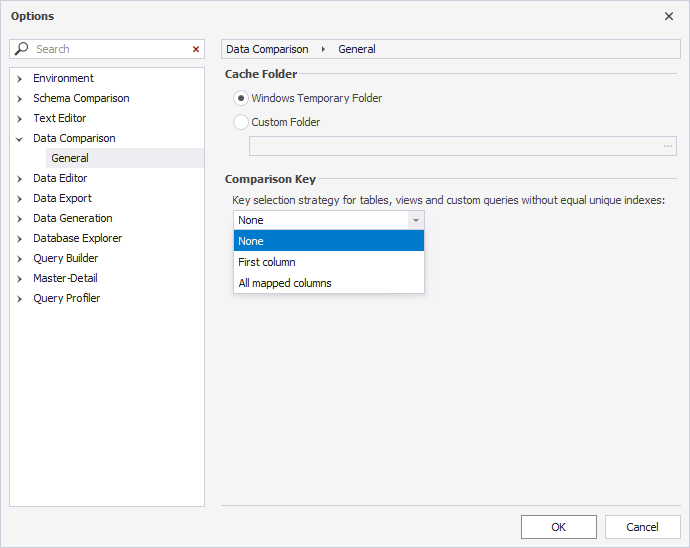Image resolution: width=690 pixels, height=548 pixels.
Task: Expand the Data Editor node
Action: tap(19, 179)
